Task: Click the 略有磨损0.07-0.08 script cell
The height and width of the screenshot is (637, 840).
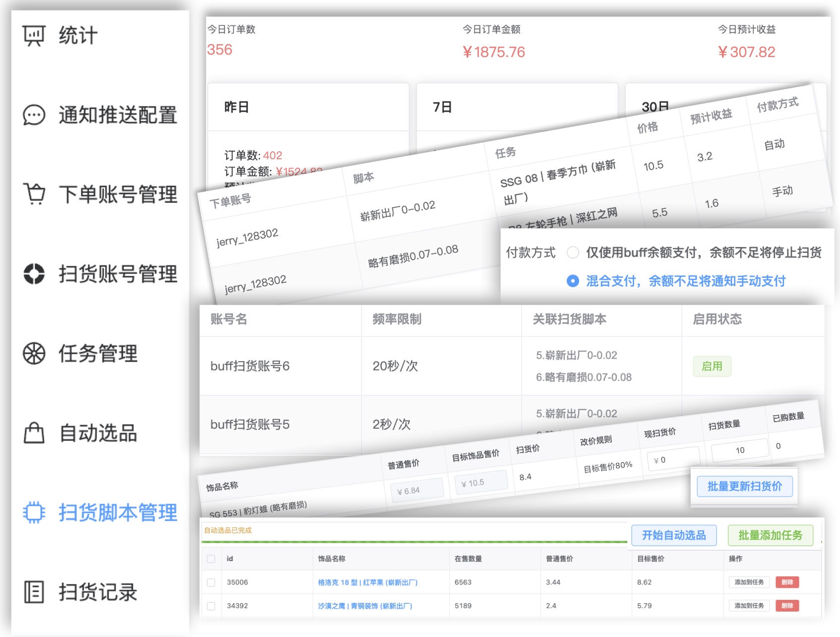Action: 413,256
